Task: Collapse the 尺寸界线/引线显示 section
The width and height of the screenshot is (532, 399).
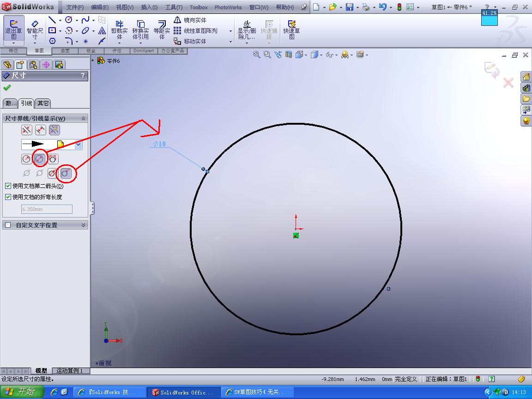Action: point(83,118)
